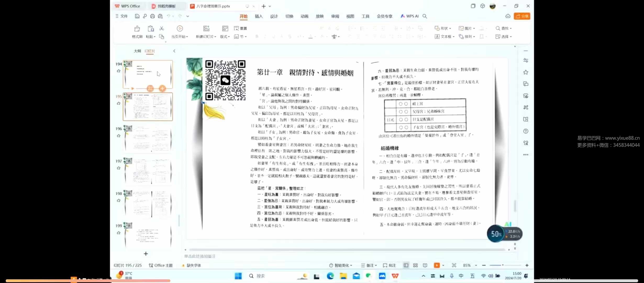Switch to slide sorter view icon

click(415, 265)
